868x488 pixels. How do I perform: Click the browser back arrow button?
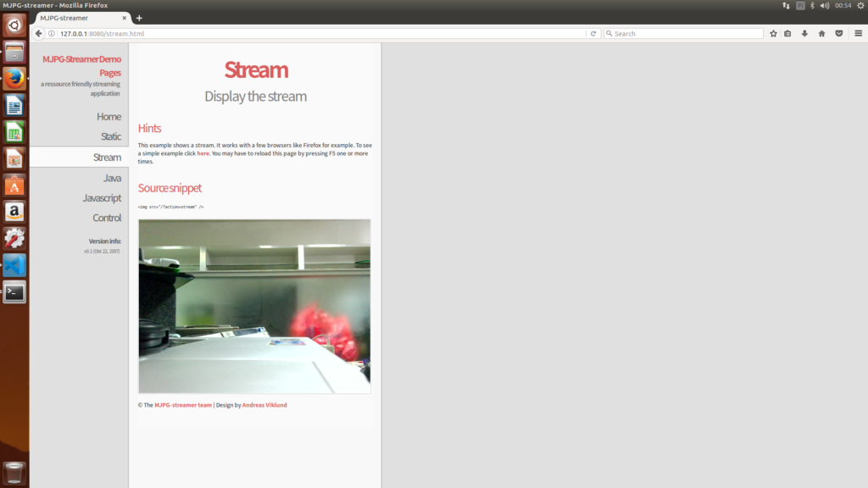pyautogui.click(x=38, y=34)
